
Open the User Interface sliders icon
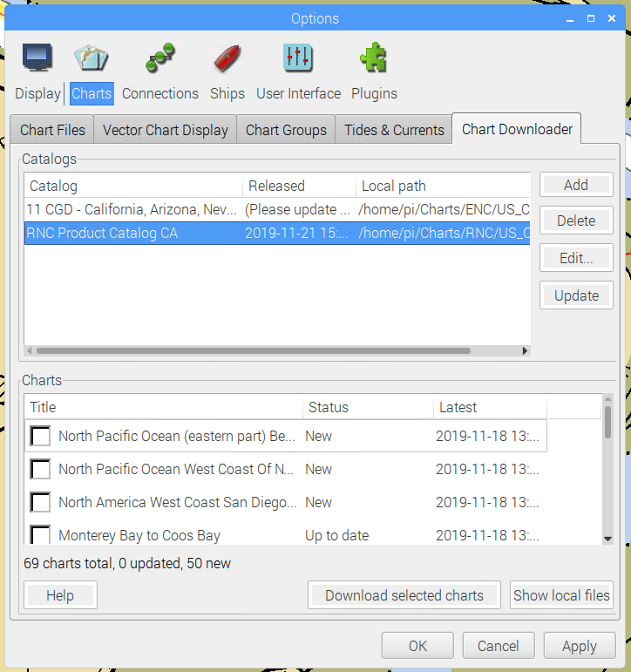tap(298, 58)
